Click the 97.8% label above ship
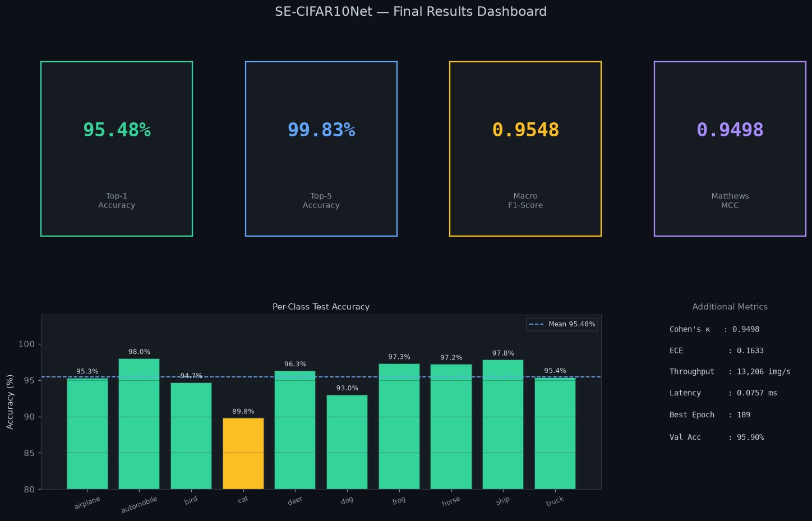Image resolution: width=812 pixels, height=521 pixels. coord(503,353)
